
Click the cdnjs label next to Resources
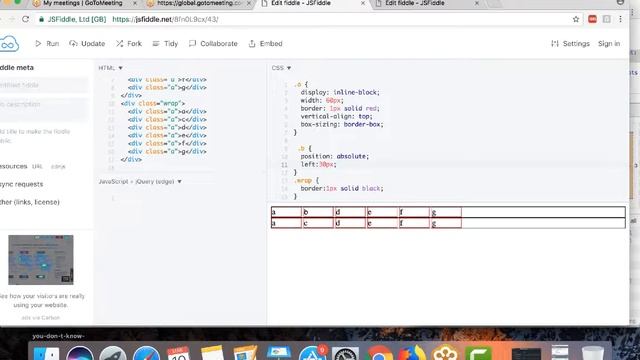58,167
